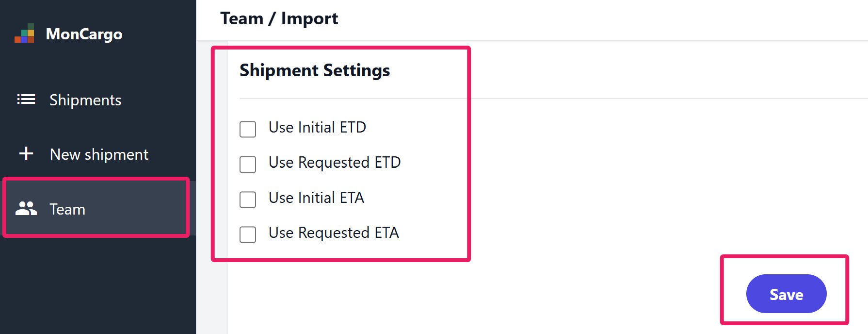Viewport: 868px width, 334px height.
Task: Click the Shipments list icon
Action: click(x=26, y=100)
